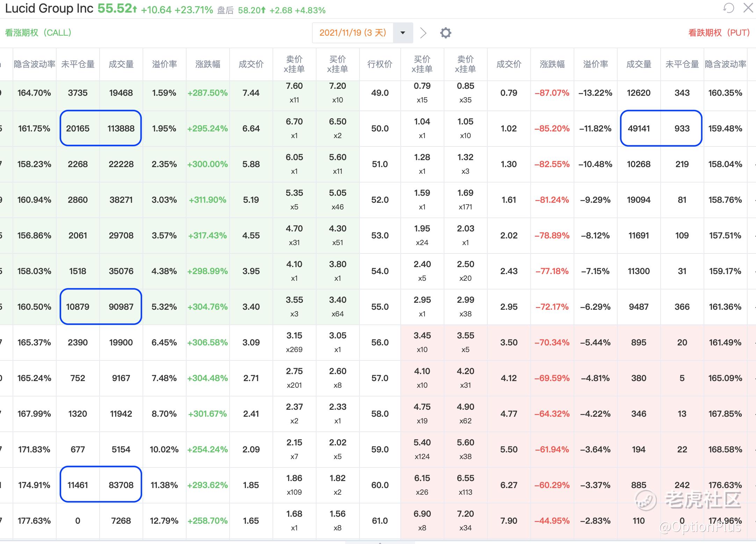Select strike price 56.0 row
756x544 pixels.
380,343
